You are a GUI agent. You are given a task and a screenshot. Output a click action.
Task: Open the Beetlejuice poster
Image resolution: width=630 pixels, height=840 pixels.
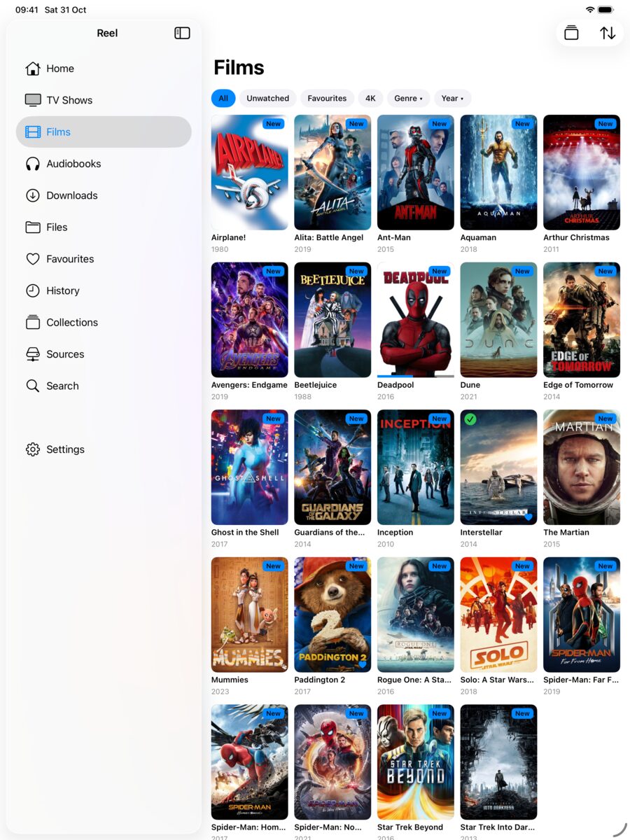(332, 320)
